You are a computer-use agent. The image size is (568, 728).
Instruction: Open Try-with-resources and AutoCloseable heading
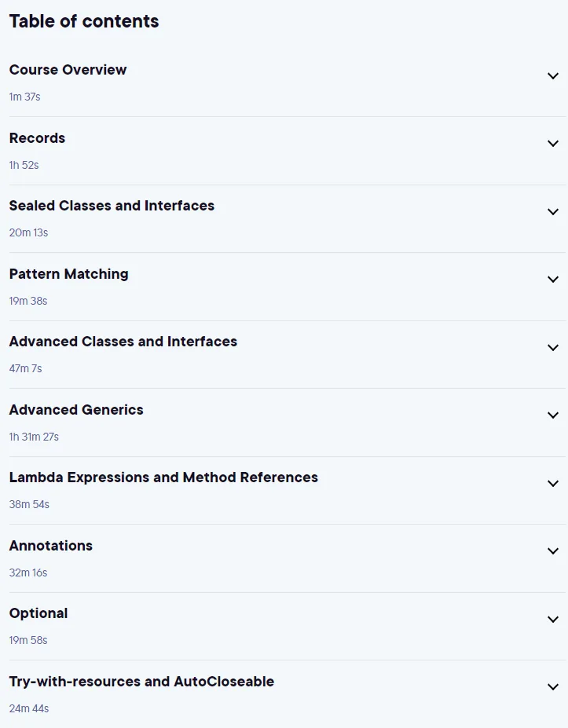point(141,682)
